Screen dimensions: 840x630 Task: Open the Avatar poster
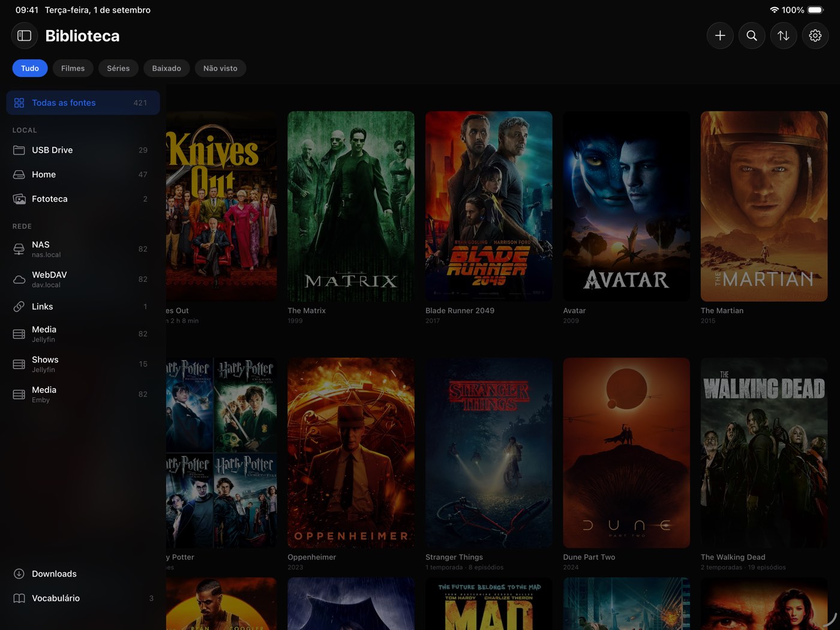(x=626, y=206)
